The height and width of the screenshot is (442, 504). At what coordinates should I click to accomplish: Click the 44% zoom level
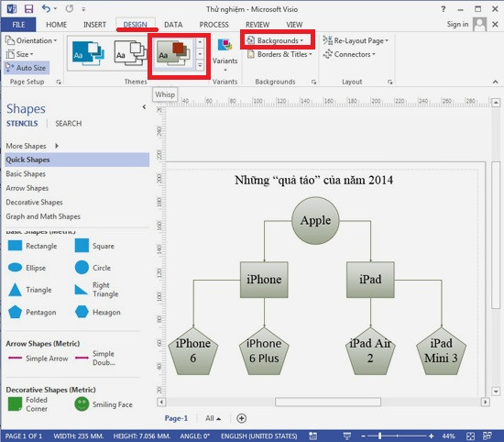coord(448,436)
